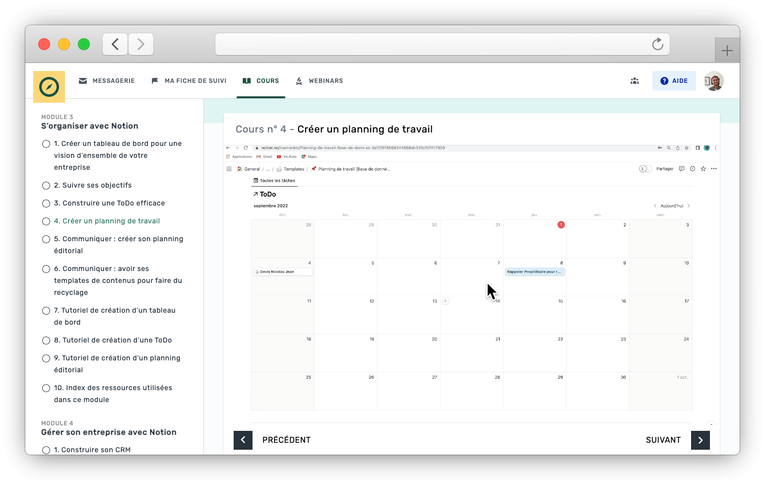Mark lesson 2 Suivre ses objectifs circle

coord(46,185)
